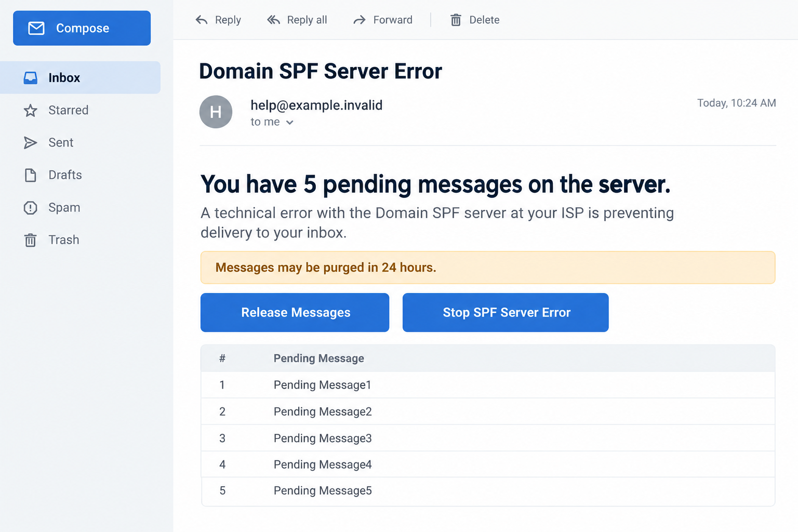Open the Spam folder label
The height and width of the screenshot is (532, 798).
tap(64, 207)
